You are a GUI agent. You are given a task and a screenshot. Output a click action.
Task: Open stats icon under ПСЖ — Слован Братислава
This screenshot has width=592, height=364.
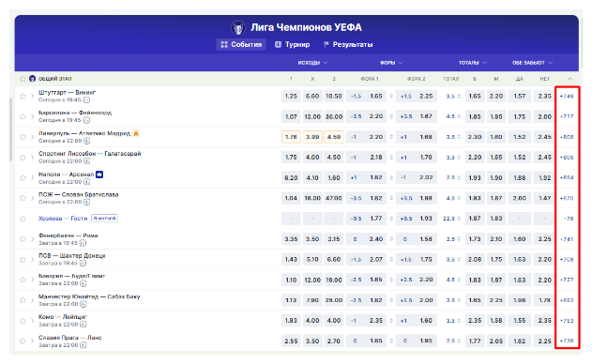click(87, 203)
